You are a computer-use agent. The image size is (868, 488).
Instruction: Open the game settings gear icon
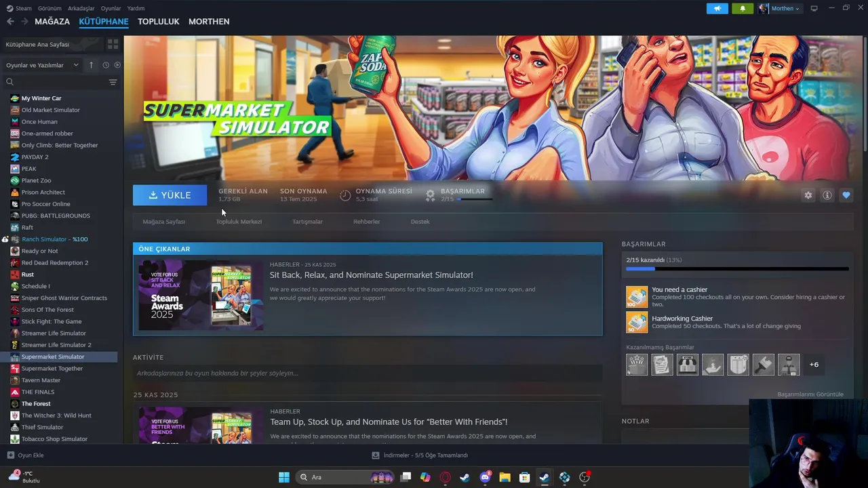808,195
